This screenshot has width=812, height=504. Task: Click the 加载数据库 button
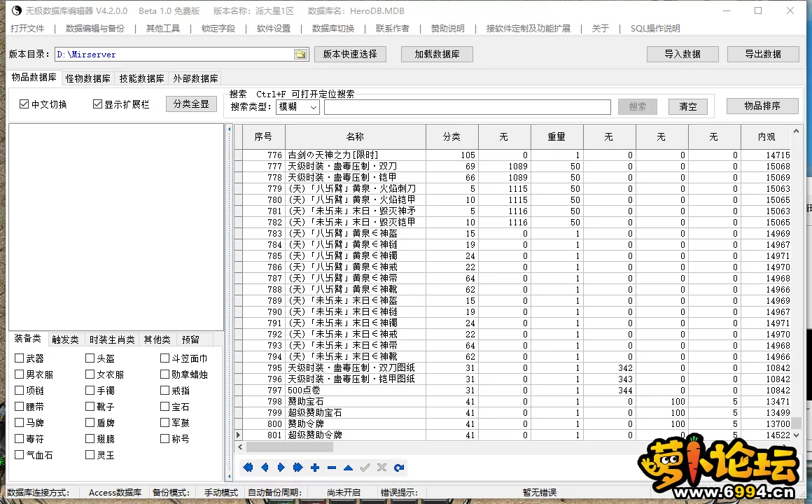click(437, 54)
